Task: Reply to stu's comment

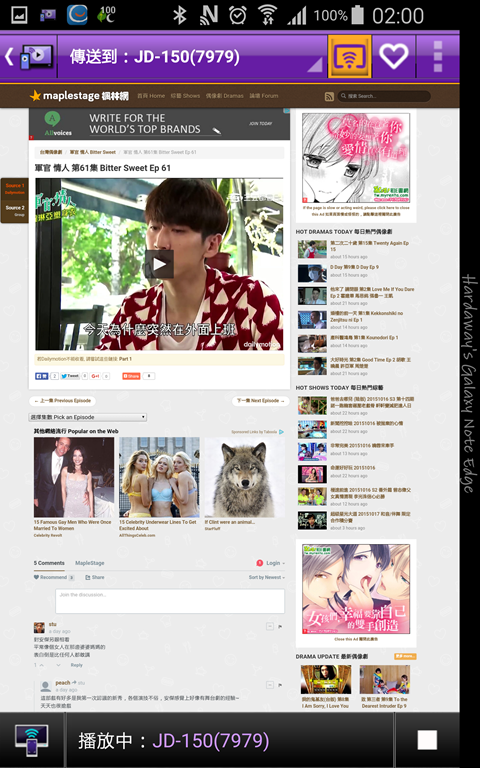Action: (x=76, y=665)
